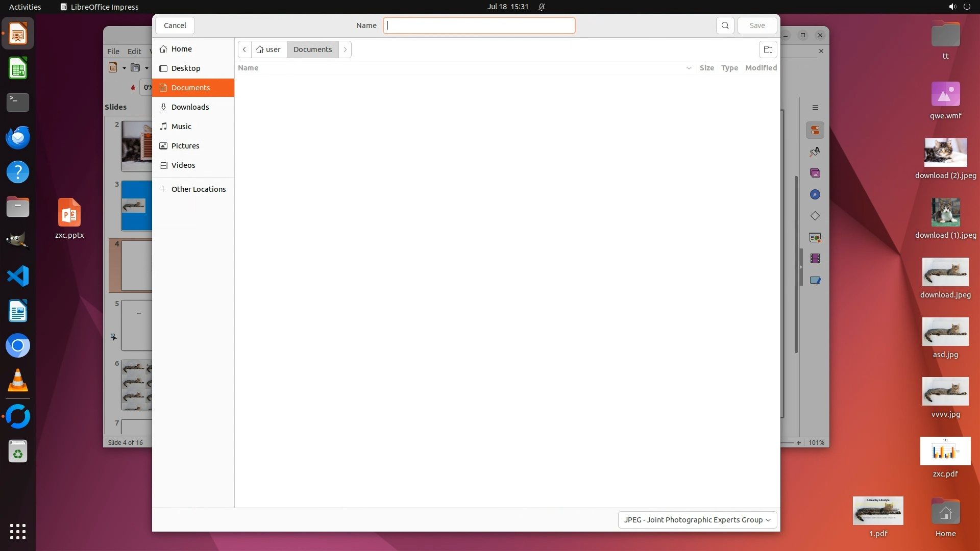Viewport: 980px width, 551px height.
Task: Click the search icon in save dialog
Action: 725,26
